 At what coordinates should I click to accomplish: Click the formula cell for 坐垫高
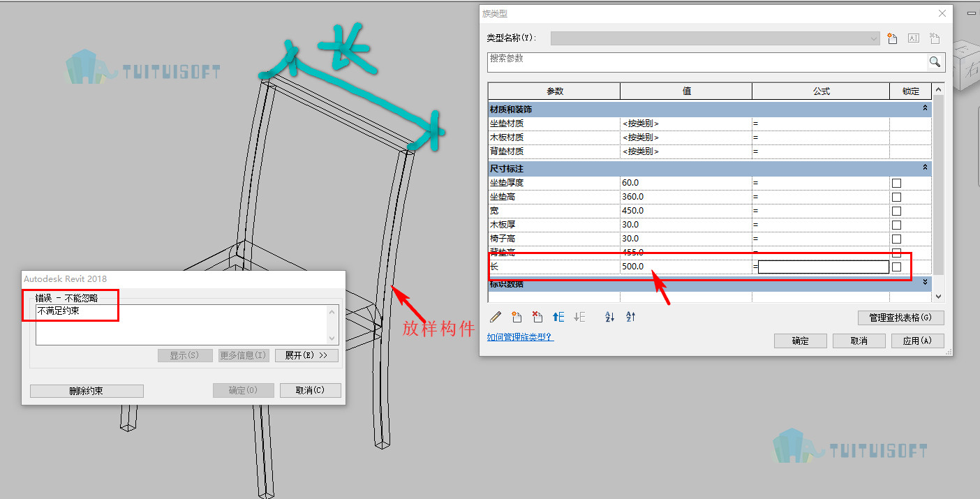(x=821, y=197)
